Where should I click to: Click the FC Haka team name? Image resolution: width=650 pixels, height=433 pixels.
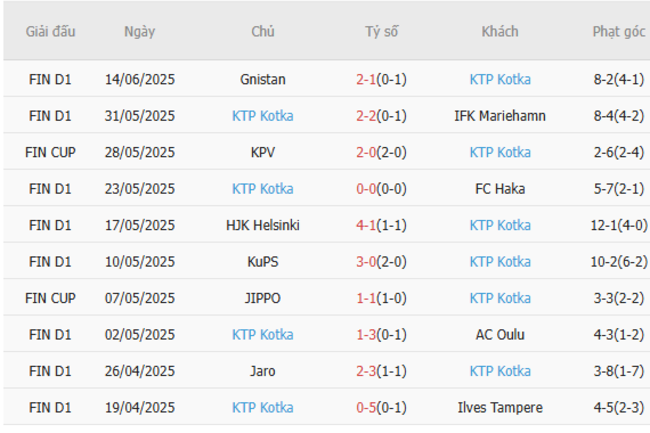500,189
